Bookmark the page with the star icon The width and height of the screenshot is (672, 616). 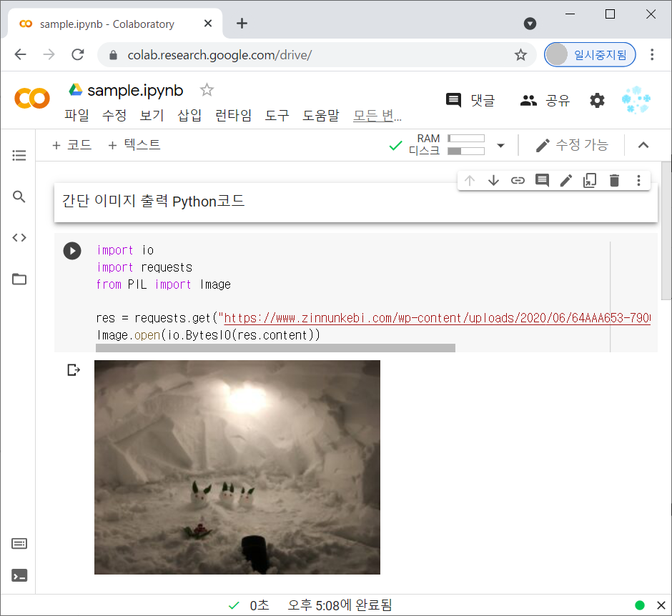520,55
